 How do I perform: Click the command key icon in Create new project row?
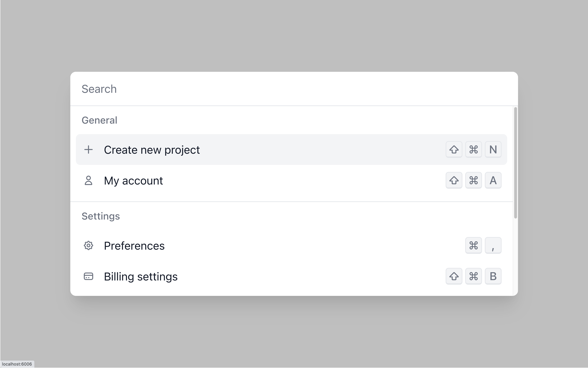pos(473,150)
